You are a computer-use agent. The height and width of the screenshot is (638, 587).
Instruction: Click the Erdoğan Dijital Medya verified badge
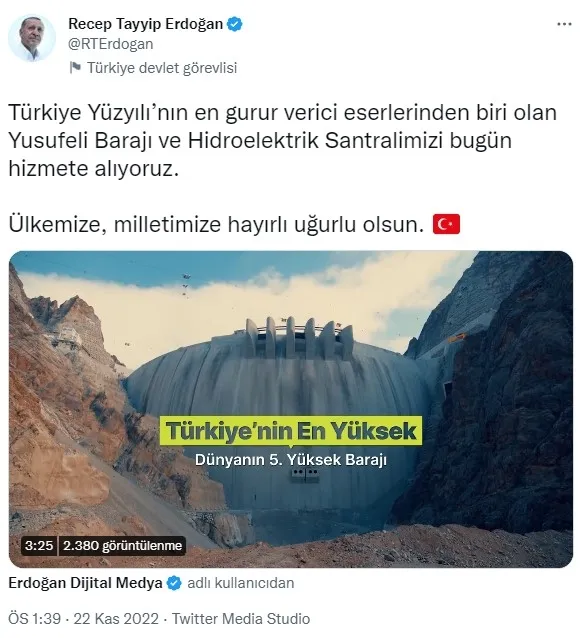coord(175,583)
